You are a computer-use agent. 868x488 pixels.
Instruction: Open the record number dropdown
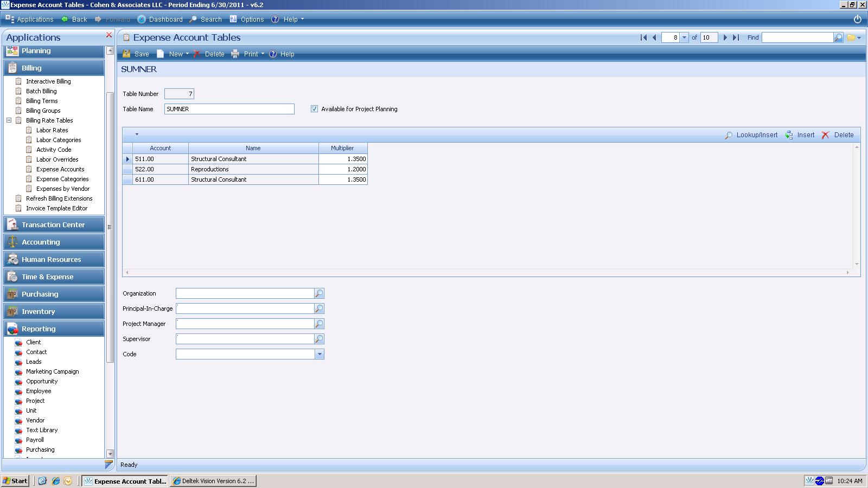coord(684,37)
